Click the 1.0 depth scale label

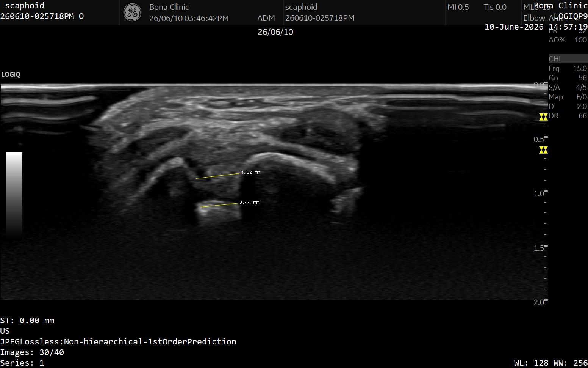click(539, 193)
